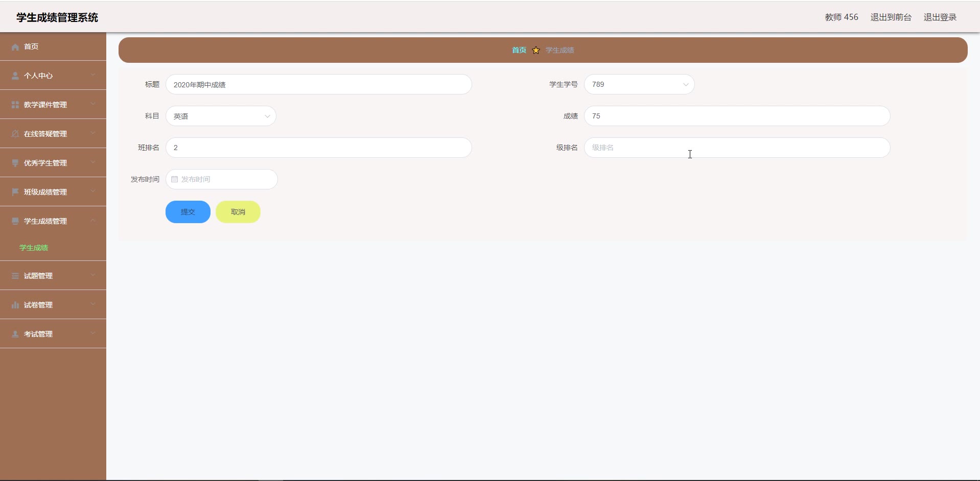Click the flag icon for 班级成绩管理
Viewport: 980px width, 481px height.
(x=15, y=192)
